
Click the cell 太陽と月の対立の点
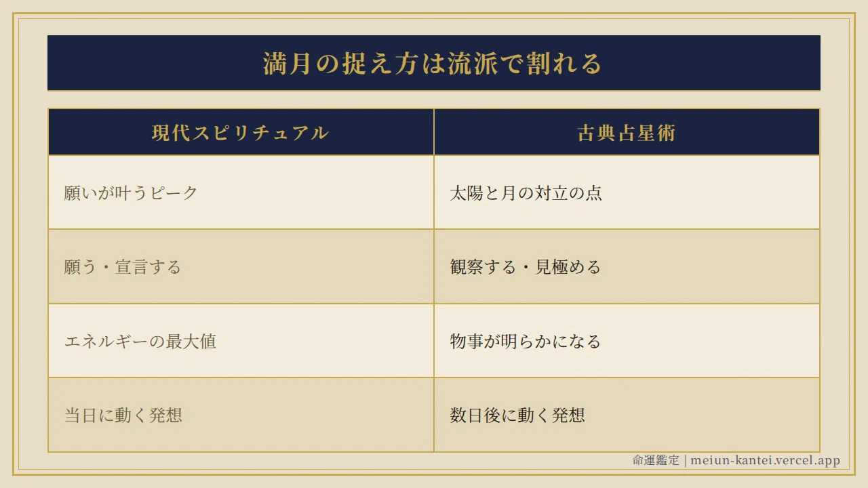627,192
